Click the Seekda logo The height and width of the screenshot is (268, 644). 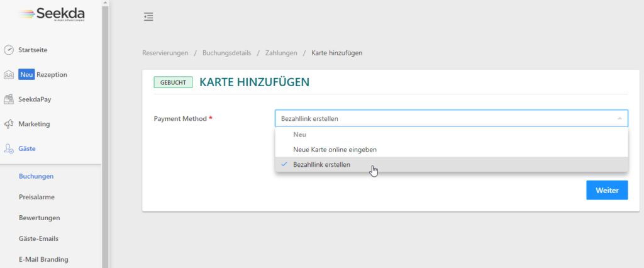click(53, 15)
